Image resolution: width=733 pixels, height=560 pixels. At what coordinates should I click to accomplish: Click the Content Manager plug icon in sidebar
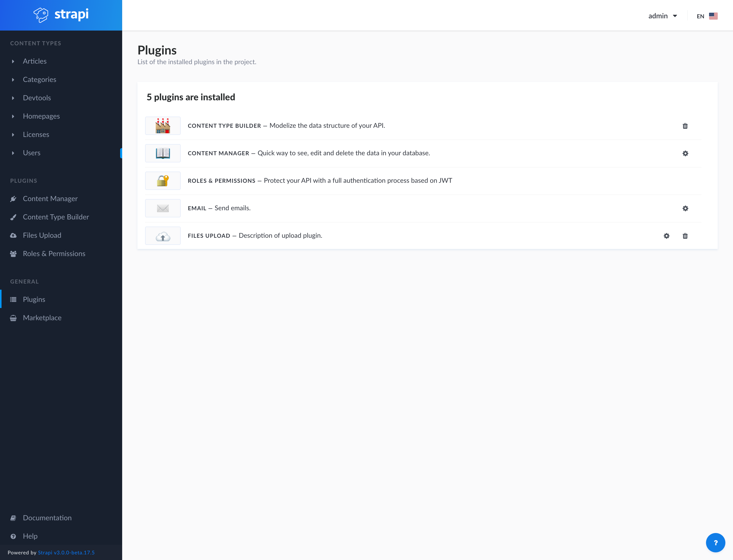(13, 199)
